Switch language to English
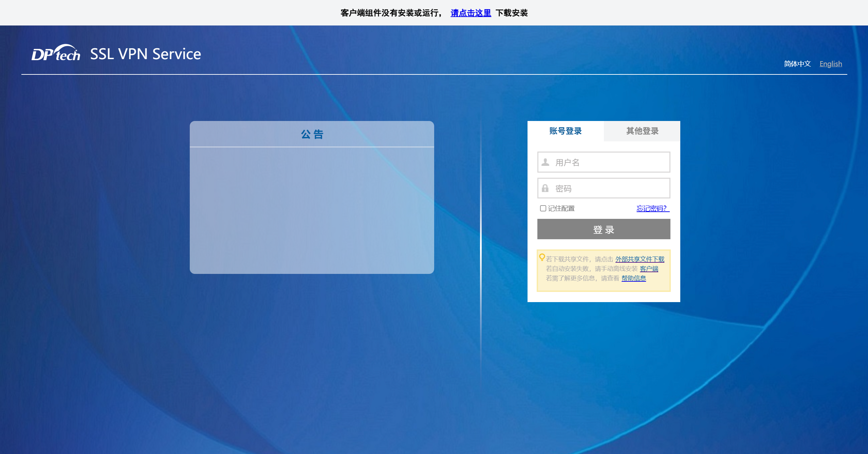Viewport: 868px width, 454px height. pyautogui.click(x=830, y=64)
